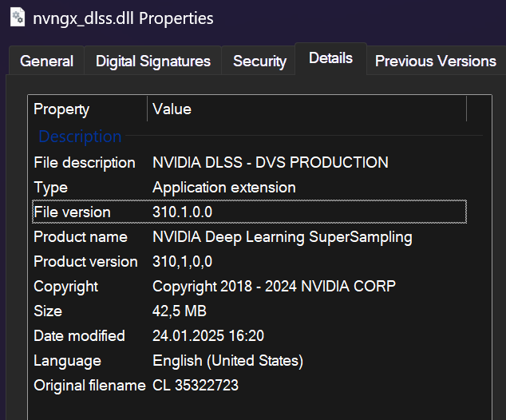Click the file icon in title bar
Image resolution: width=506 pixels, height=420 pixels.
pos(16,17)
